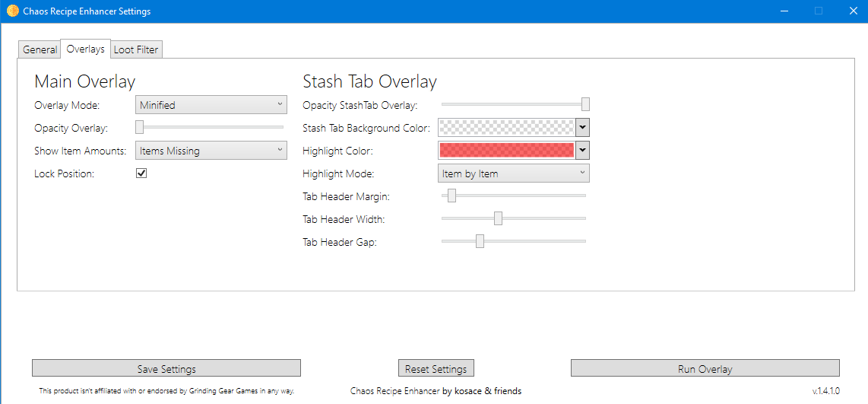Open the Highlight Mode dropdown
The height and width of the screenshot is (404, 868).
coord(514,173)
